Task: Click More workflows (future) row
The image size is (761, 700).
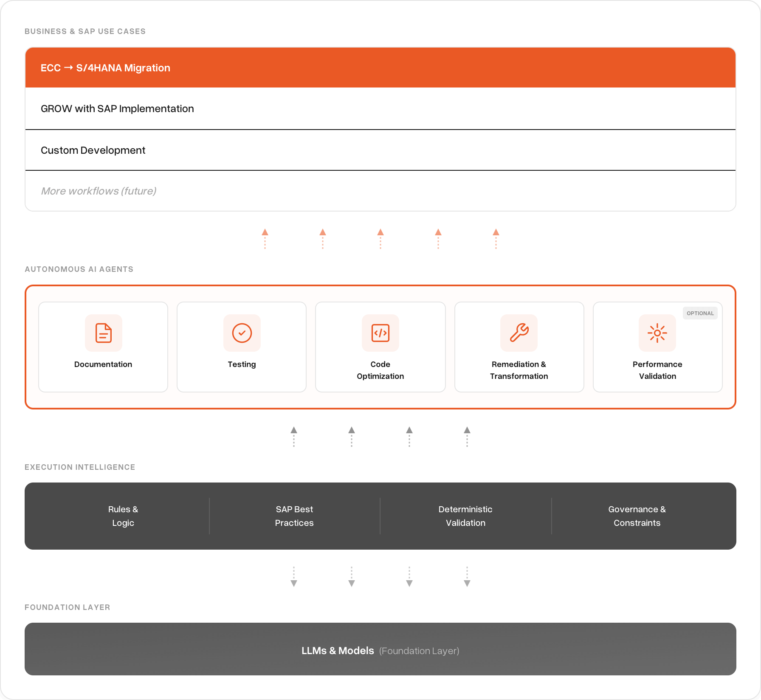Action: 99,191
